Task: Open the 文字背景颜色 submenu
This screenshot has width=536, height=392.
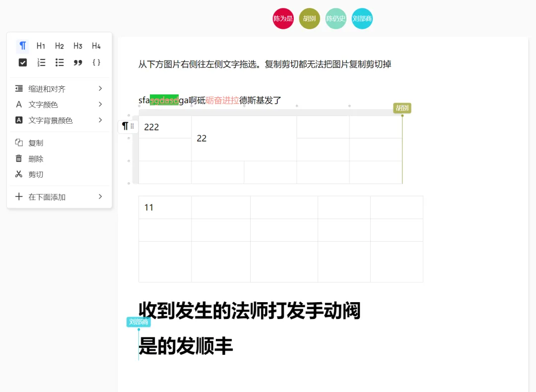Action: click(59, 120)
